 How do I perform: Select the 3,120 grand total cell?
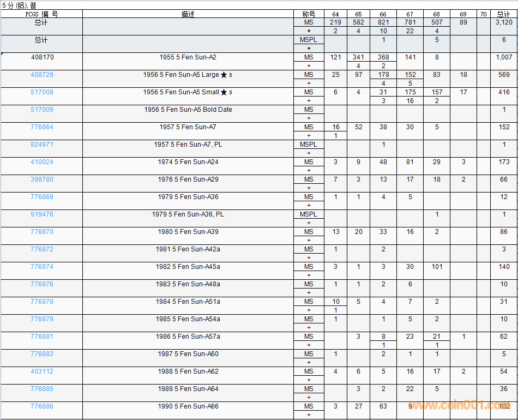[503, 22]
